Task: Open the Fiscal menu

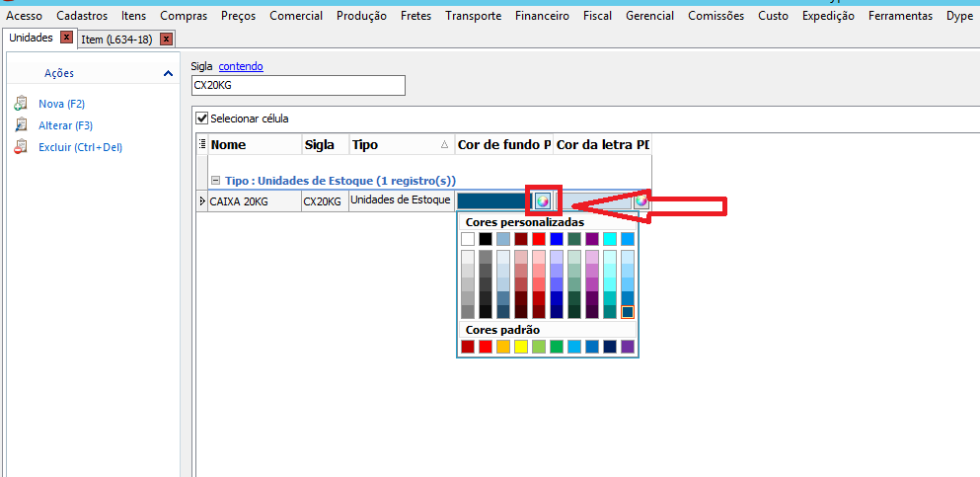Action: click(597, 16)
